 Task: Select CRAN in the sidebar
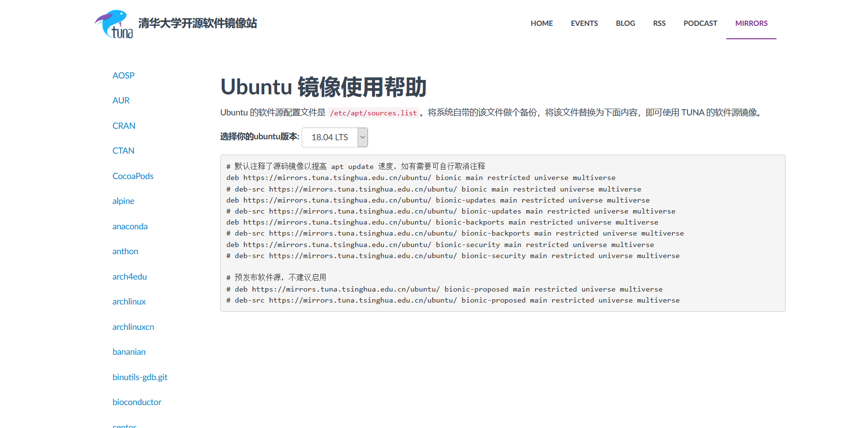[124, 125]
